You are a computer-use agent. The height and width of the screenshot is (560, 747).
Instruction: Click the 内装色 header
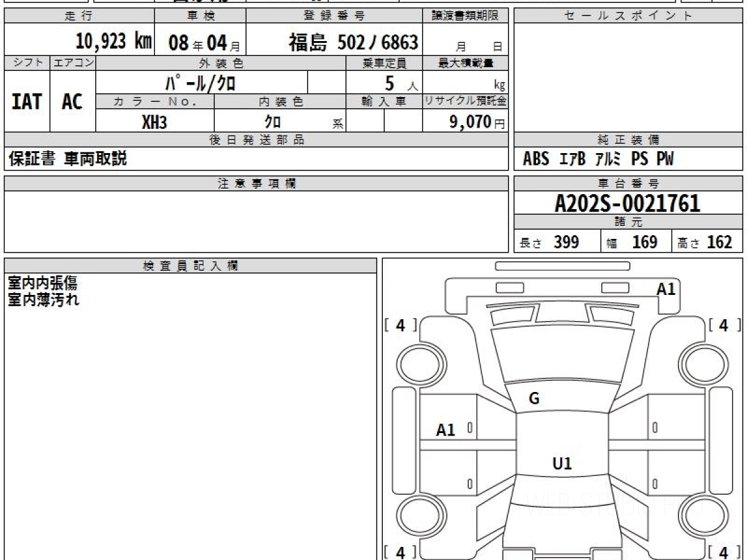[280, 101]
